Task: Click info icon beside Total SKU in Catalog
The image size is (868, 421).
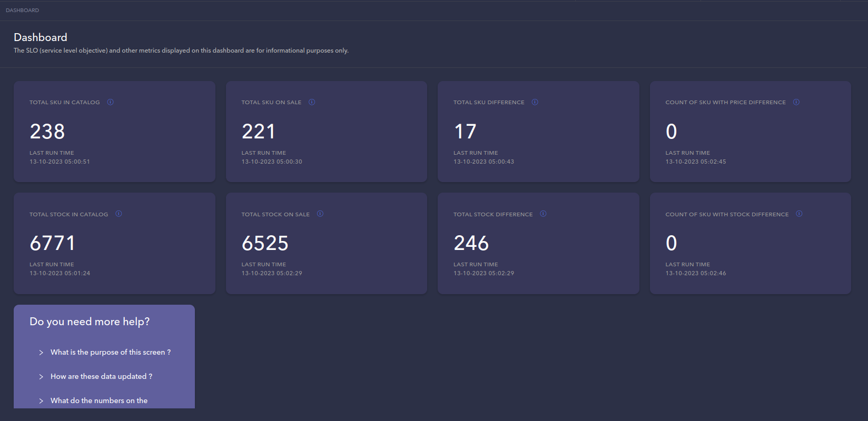Action: (x=111, y=102)
